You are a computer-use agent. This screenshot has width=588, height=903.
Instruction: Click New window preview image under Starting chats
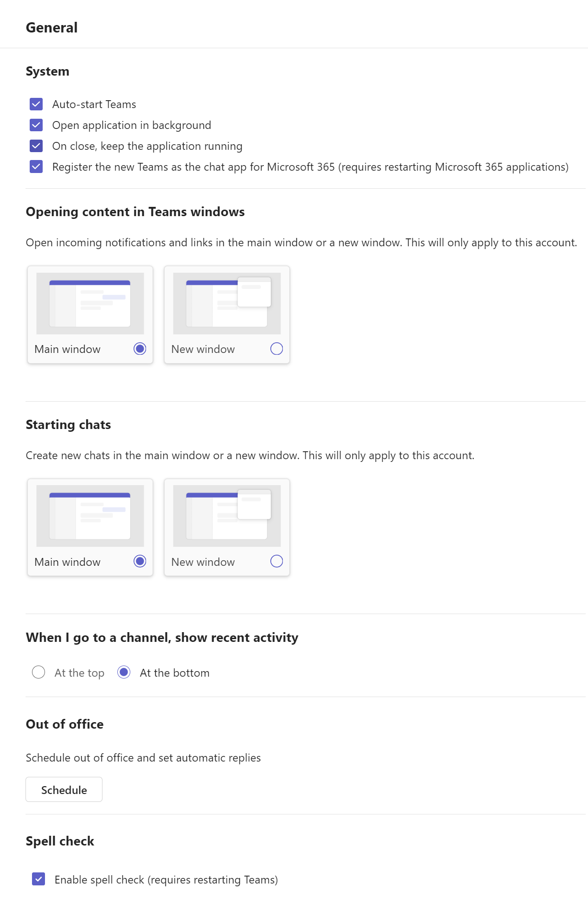pyautogui.click(x=227, y=516)
